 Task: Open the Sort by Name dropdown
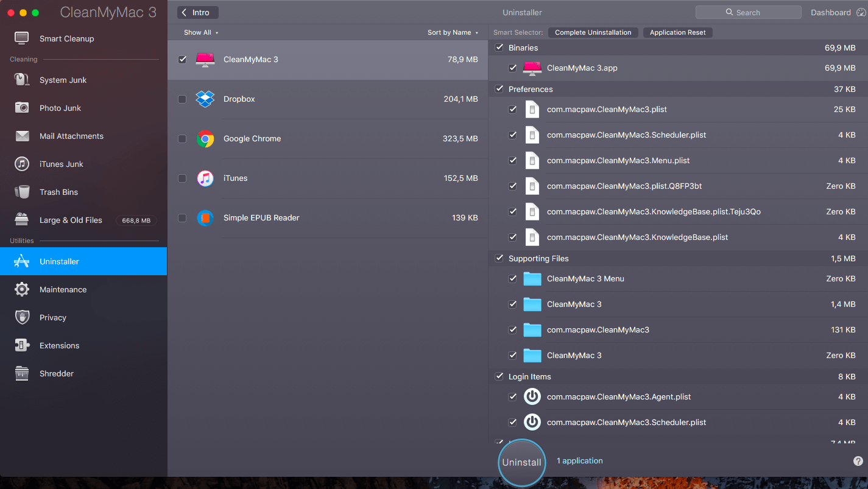(x=453, y=32)
